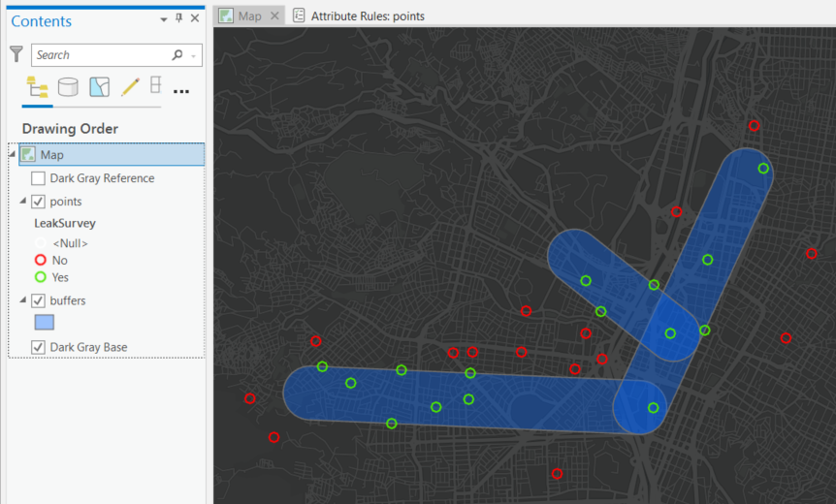Viewport: 836px width, 504px height.
Task: Collapse the points layer legend
Action: click(23, 201)
